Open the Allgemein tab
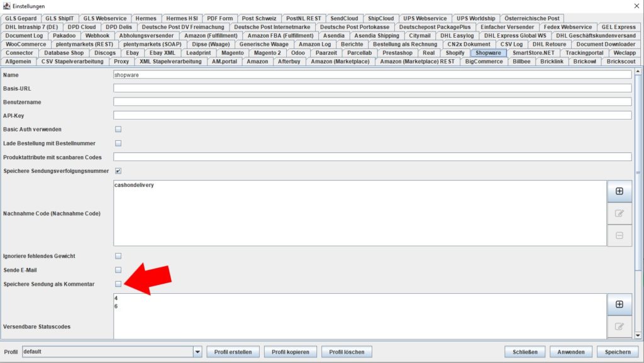 pos(18,62)
